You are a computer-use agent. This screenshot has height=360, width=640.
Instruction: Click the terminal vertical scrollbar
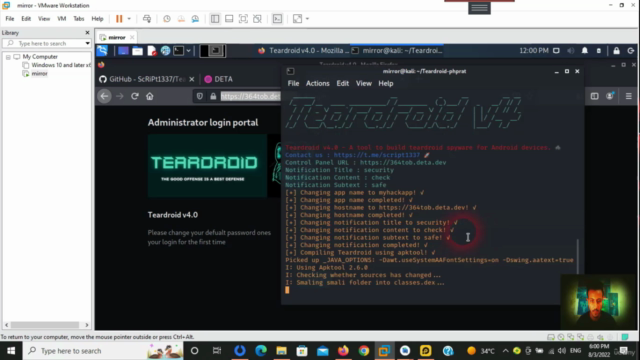[578, 257]
